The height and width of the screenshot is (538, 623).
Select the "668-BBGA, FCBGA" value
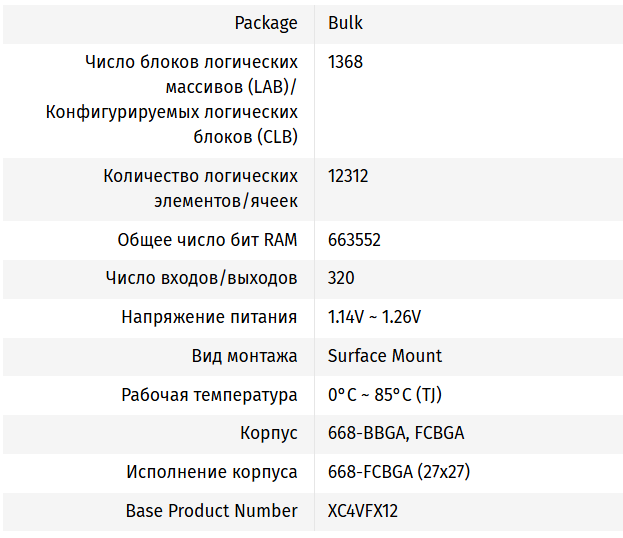(x=396, y=433)
